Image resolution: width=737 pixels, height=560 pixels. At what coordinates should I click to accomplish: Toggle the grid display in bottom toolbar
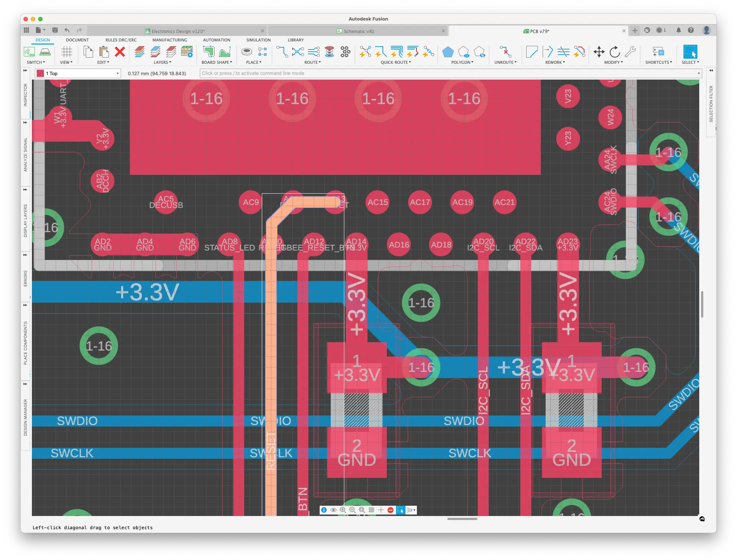pyautogui.click(x=371, y=510)
